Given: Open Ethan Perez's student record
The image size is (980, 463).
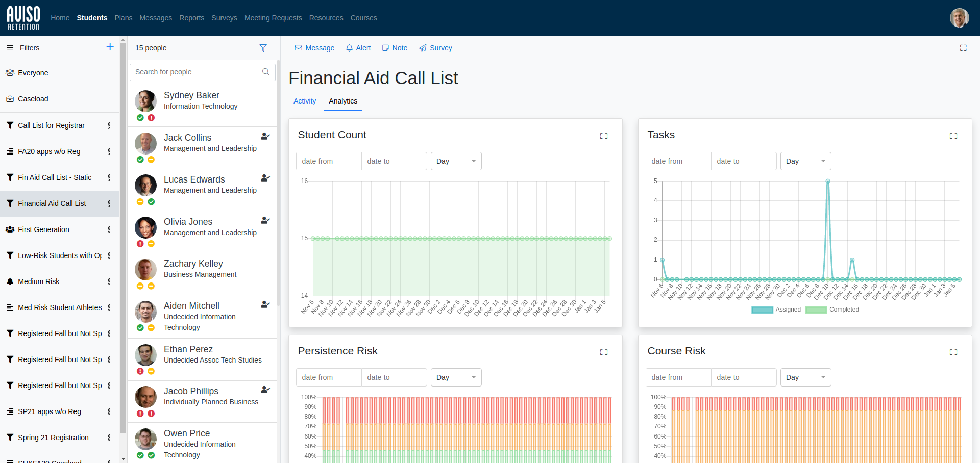Looking at the screenshot, I should coord(202,359).
